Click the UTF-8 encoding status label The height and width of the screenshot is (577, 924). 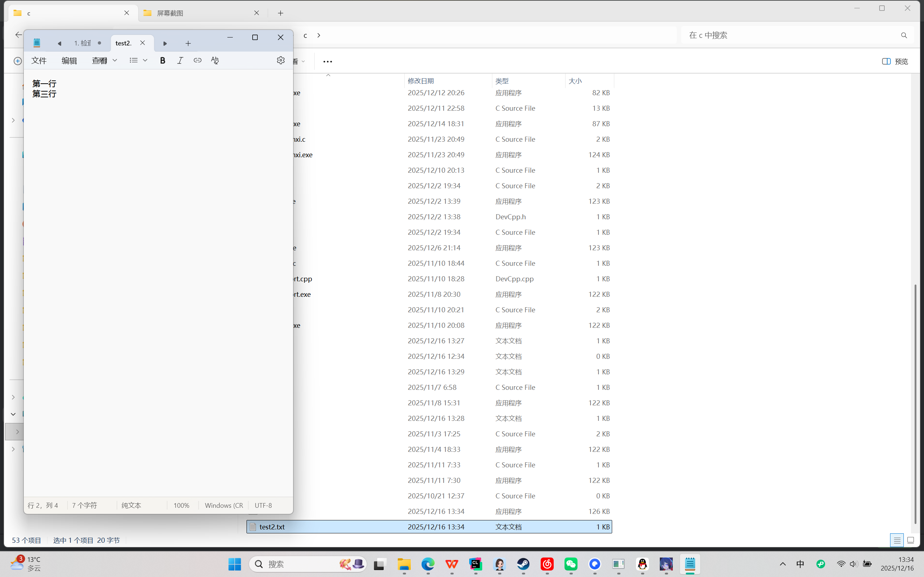[x=263, y=505]
